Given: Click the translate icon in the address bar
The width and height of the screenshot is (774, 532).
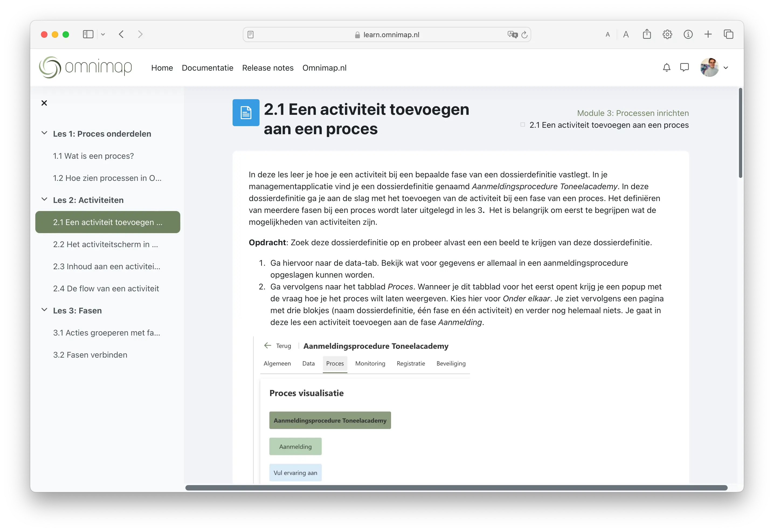Looking at the screenshot, I should click(x=512, y=35).
